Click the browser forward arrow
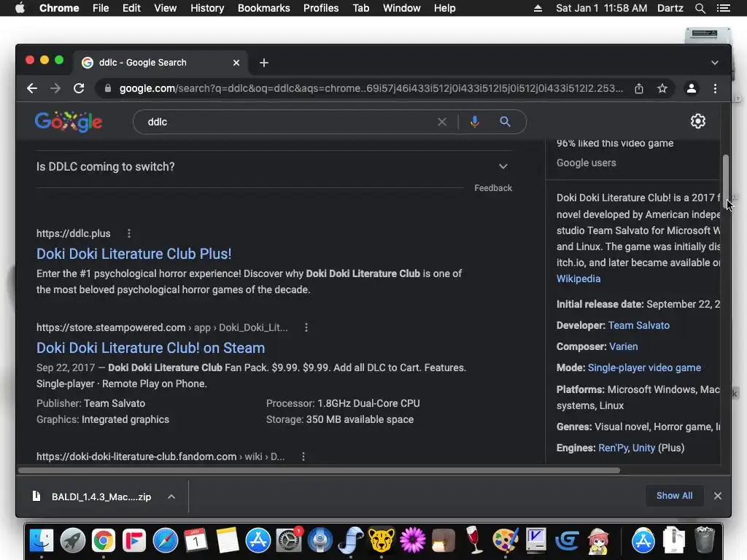 (55, 88)
